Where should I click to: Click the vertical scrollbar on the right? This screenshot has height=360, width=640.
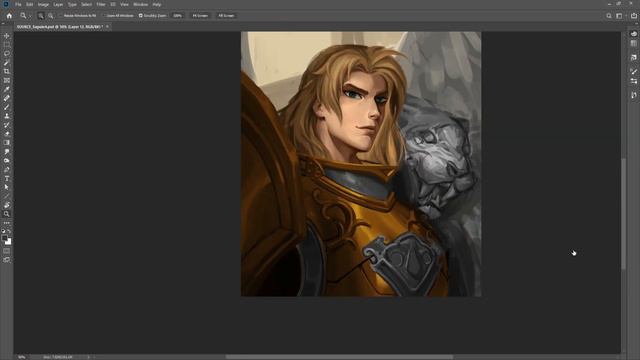click(623, 214)
